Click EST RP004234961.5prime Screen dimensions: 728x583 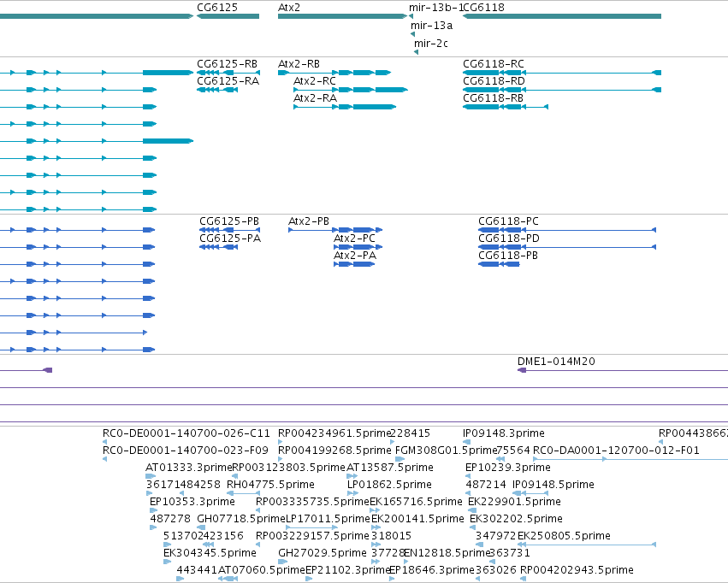point(334,433)
